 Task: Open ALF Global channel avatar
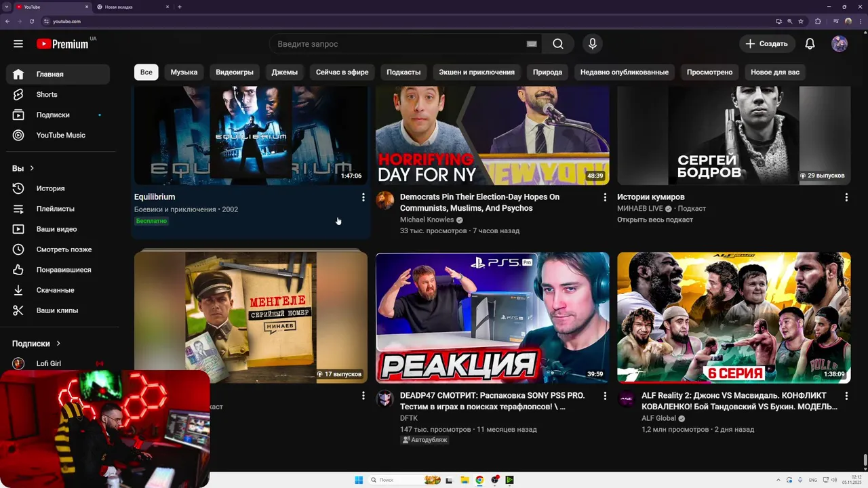627,399
